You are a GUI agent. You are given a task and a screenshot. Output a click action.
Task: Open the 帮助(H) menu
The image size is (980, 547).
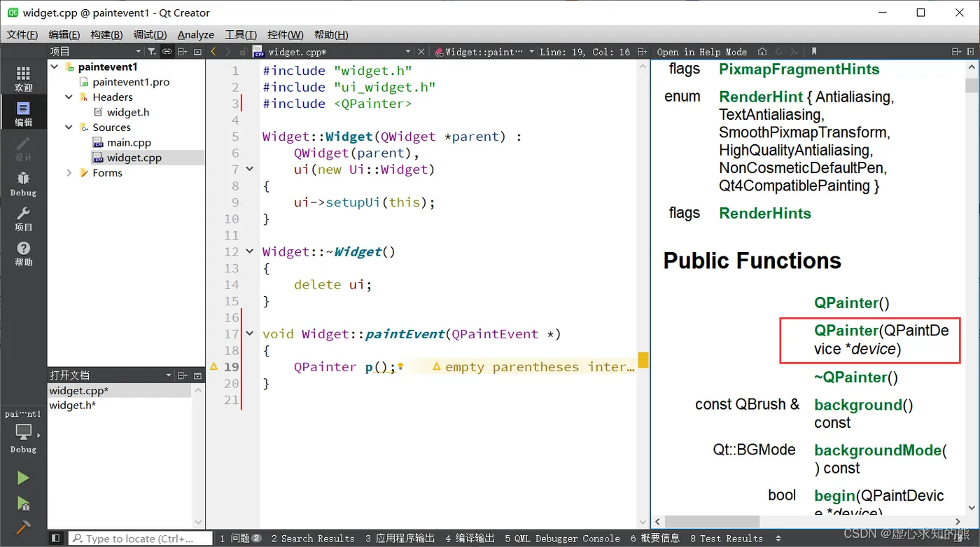[331, 34]
